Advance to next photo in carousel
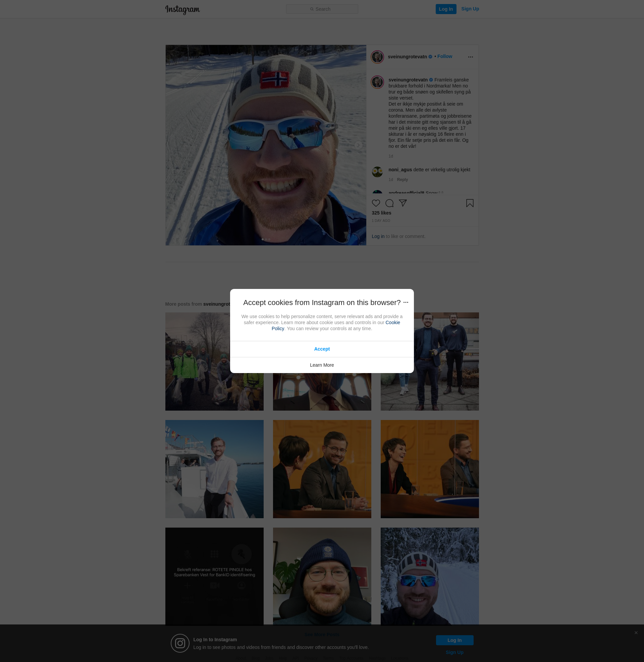644x662 pixels. pyautogui.click(x=358, y=145)
